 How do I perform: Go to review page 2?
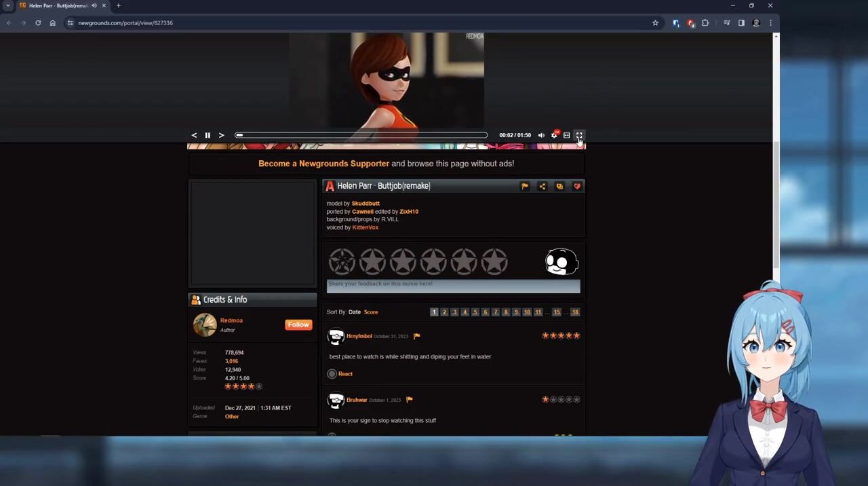[444, 312]
